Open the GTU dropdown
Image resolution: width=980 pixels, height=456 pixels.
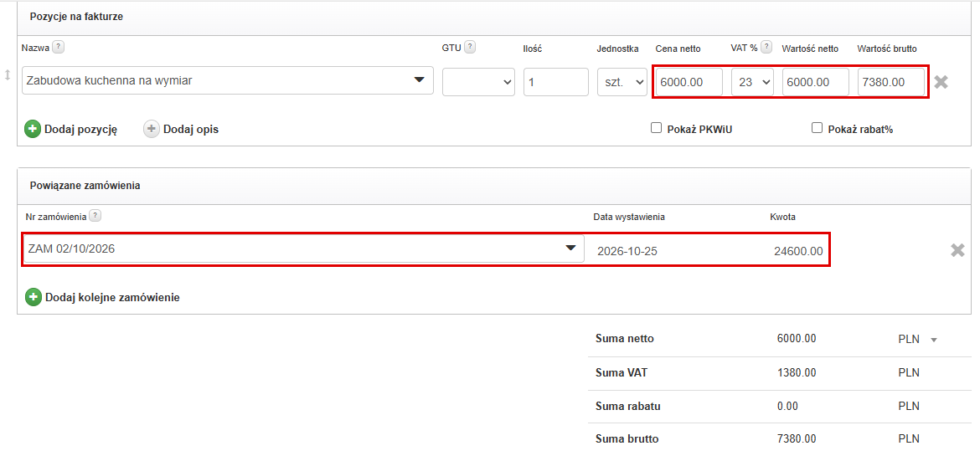click(479, 82)
